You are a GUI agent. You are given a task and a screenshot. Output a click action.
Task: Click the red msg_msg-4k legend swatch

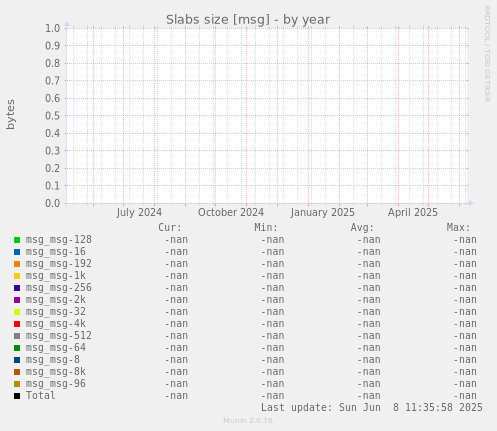[x=17, y=324]
